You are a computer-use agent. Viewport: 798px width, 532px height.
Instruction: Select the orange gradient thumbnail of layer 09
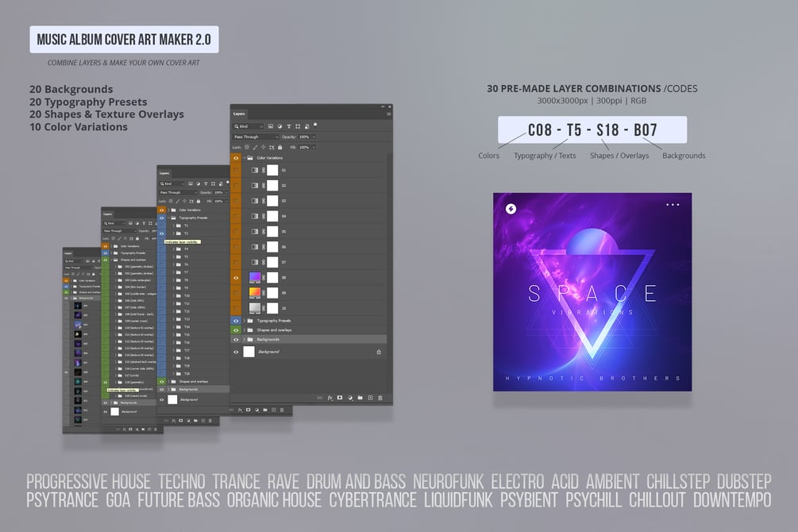[x=255, y=293]
